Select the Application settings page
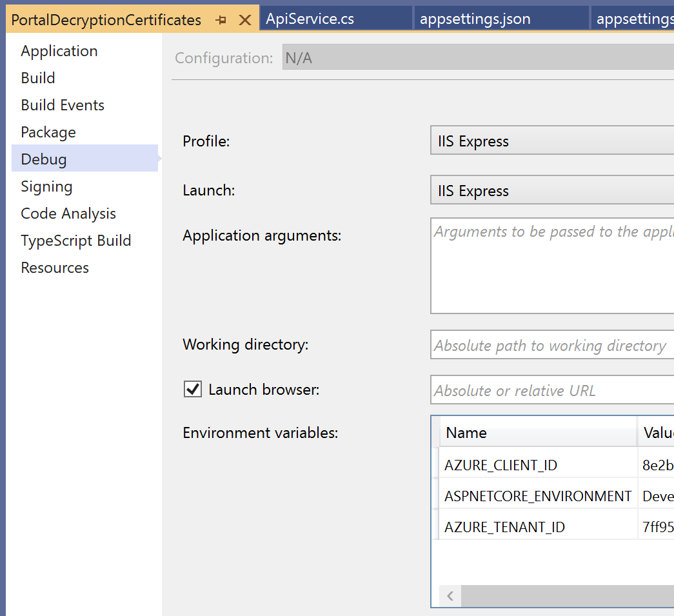The width and height of the screenshot is (674, 616). tap(59, 51)
